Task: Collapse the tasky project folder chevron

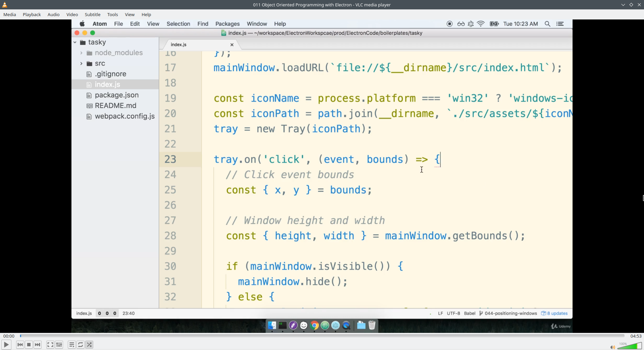Action: (75, 42)
